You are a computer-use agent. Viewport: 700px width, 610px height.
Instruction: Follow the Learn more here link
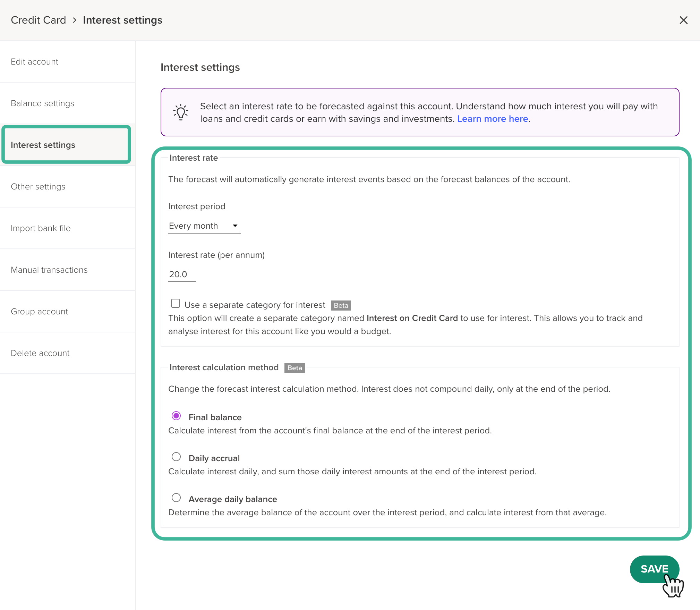click(x=493, y=119)
